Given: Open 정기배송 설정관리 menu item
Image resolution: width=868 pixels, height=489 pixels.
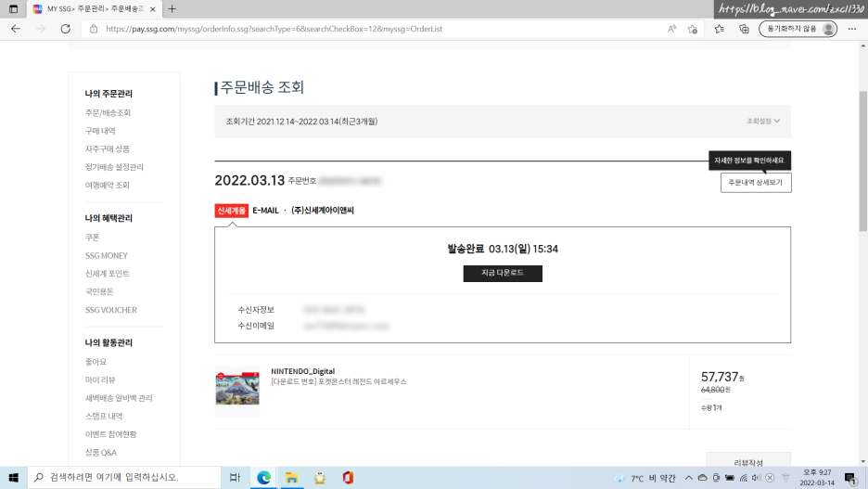Looking at the screenshot, I should (x=114, y=167).
